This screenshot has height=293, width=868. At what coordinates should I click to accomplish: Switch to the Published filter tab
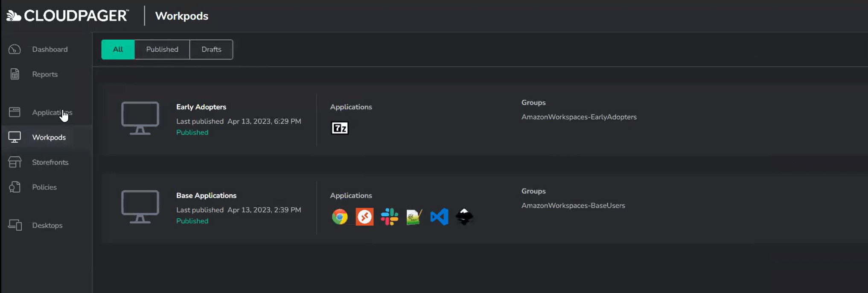click(162, 50)
